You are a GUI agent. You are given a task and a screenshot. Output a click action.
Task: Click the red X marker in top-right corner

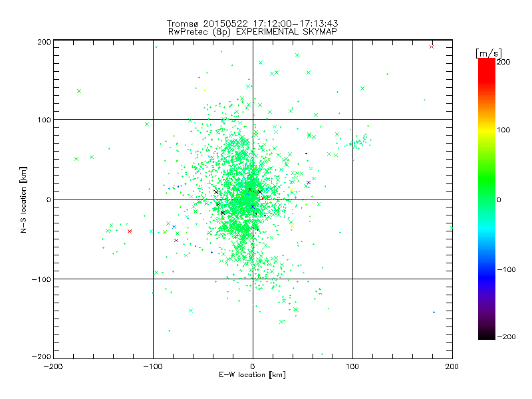431,47
